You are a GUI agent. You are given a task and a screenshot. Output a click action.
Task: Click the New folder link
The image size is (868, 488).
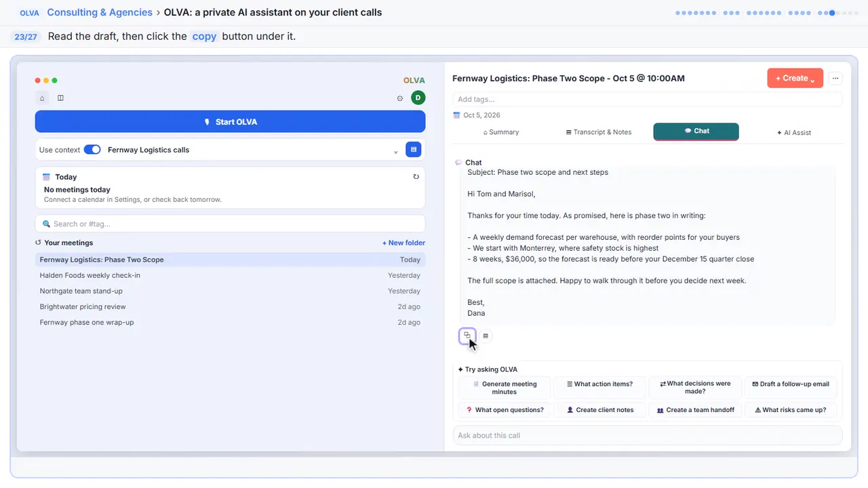coord(403,243)
